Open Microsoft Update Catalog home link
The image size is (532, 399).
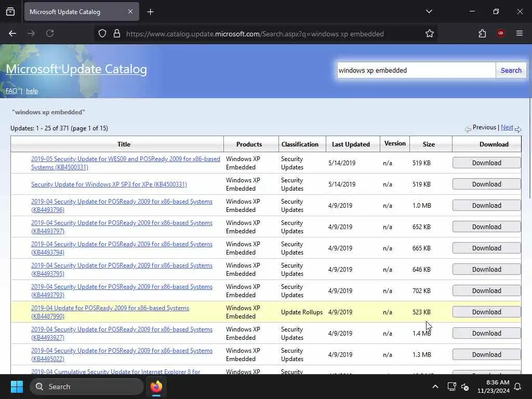pyautogui.click(x=76, y=69)
